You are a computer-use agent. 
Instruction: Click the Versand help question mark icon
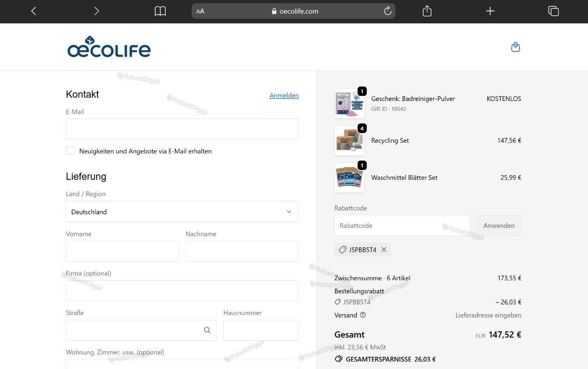pyautogui.click(x=363, y=315)
